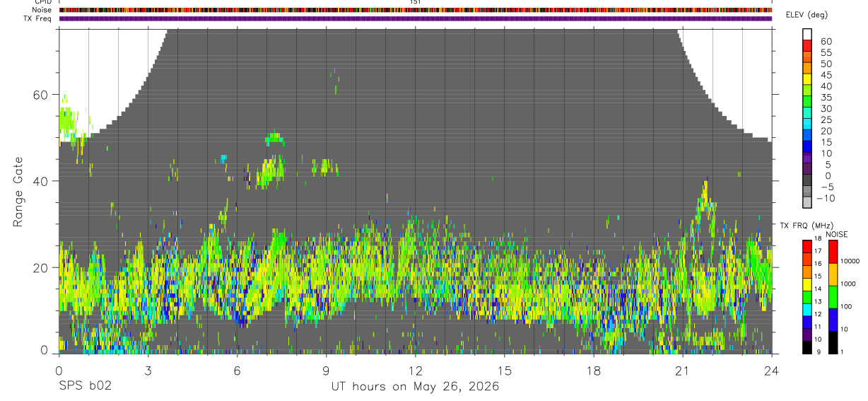Viewport: 868px width, 401px height.
Task: Select the cyan segment of the ELEV color bar
Action: click(x=807, y=123)
